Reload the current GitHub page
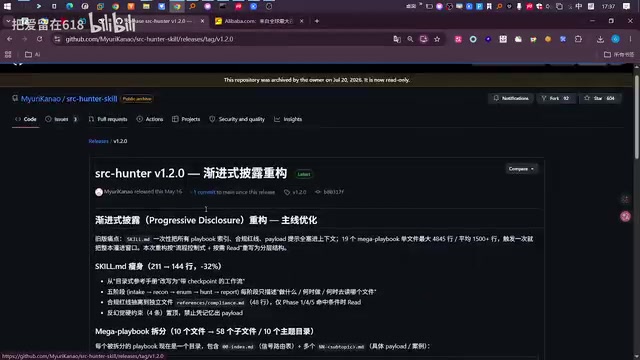 [x=40, y=39]
